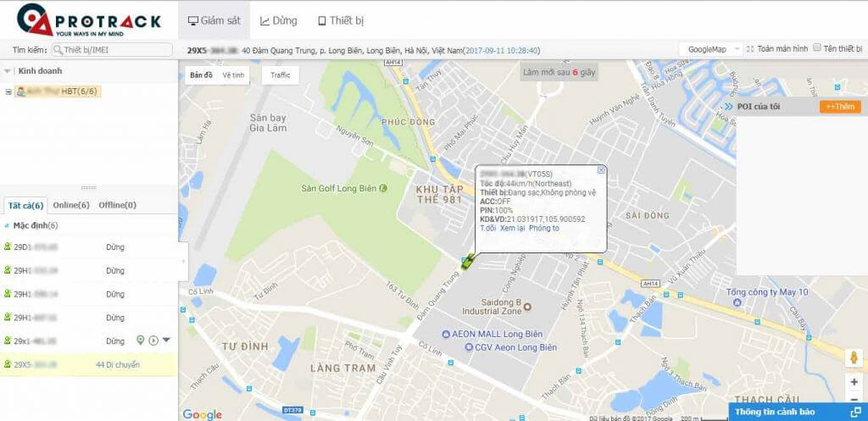The image size is (868, 421).
Task: Toggle the Traffic map layer
Action: pos(280,75)
